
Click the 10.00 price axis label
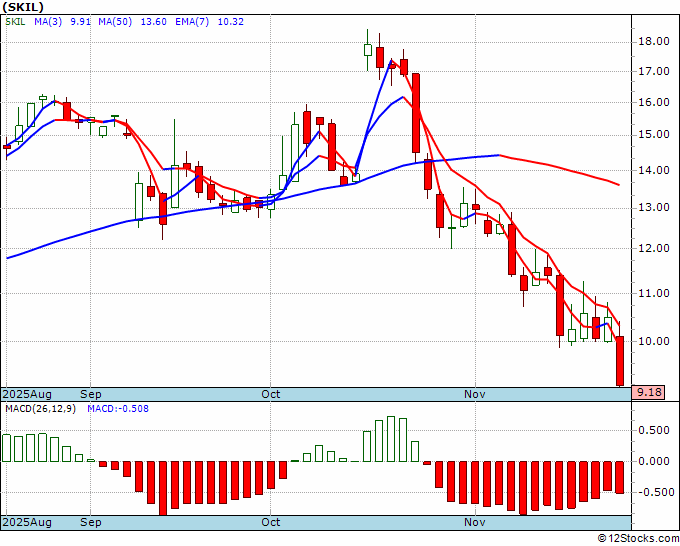coord(654,341)
